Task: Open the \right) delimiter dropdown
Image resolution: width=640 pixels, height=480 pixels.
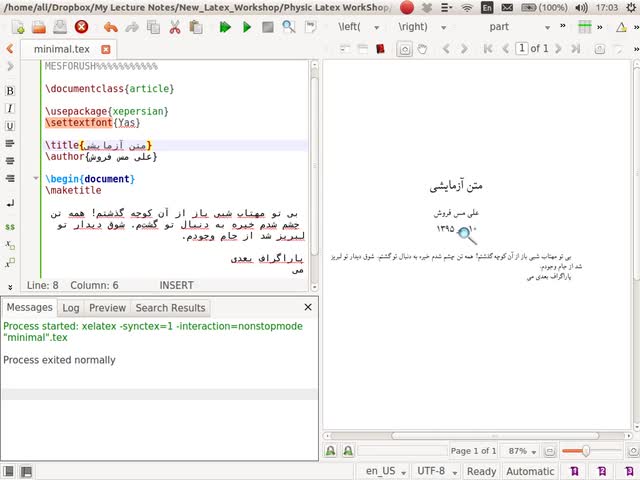Action: (443, 28)
